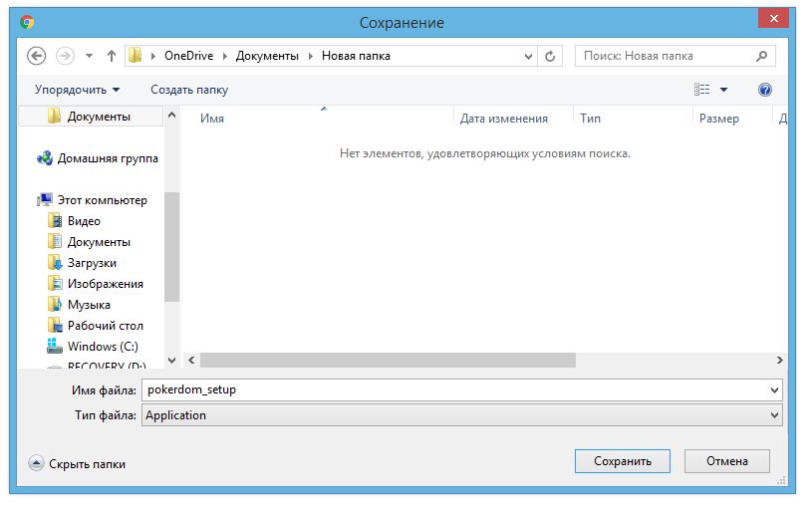Select Этот компьютер in navigation pane
Viewport: 812px width, 515px height.
(102, 200)
